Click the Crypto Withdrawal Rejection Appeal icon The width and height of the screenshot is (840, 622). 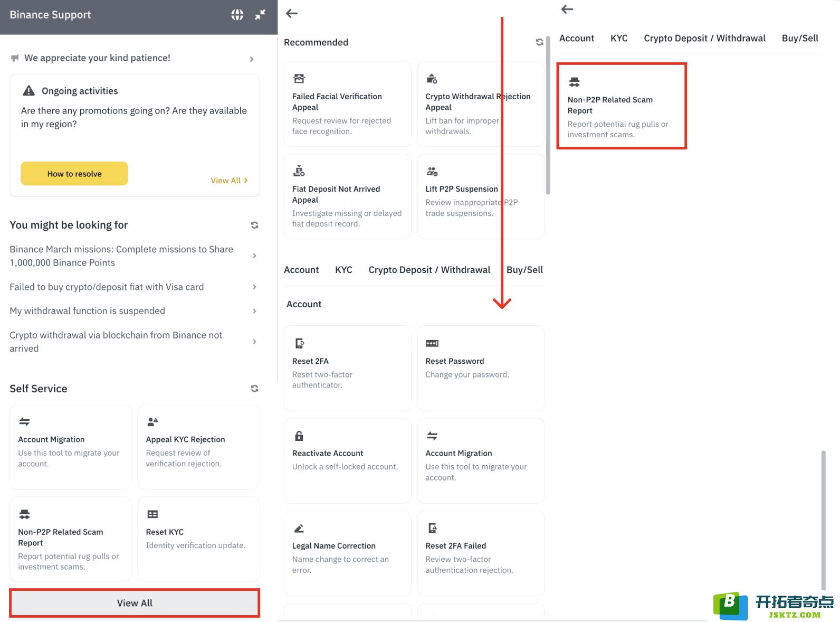click(432, 79)
